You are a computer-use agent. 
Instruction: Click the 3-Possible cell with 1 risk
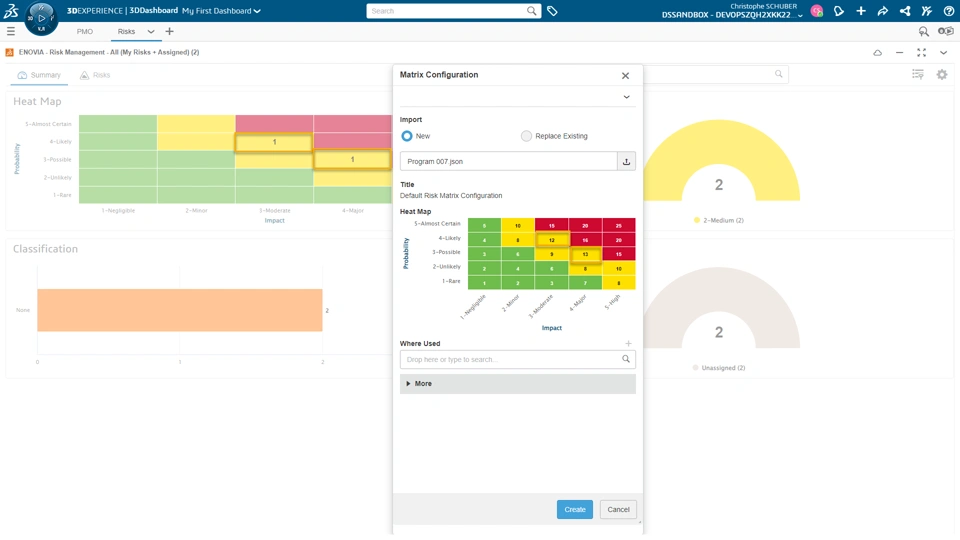pyautogui.click(x=352, y=160)
